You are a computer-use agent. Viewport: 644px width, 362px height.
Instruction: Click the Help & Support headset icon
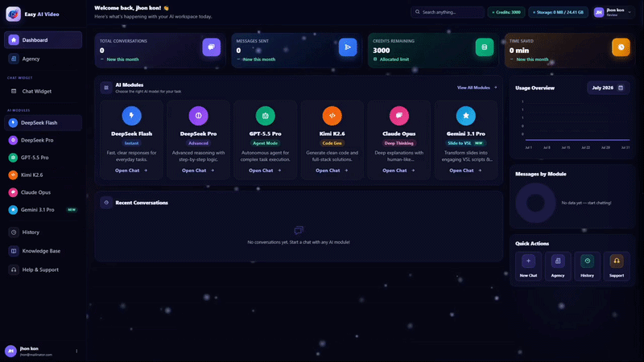tap(14, 269)
